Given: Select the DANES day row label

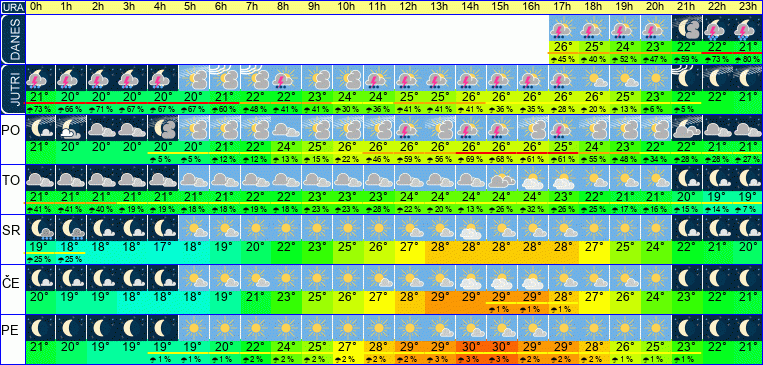Looking at the screenshot, I should coord(13,39).
